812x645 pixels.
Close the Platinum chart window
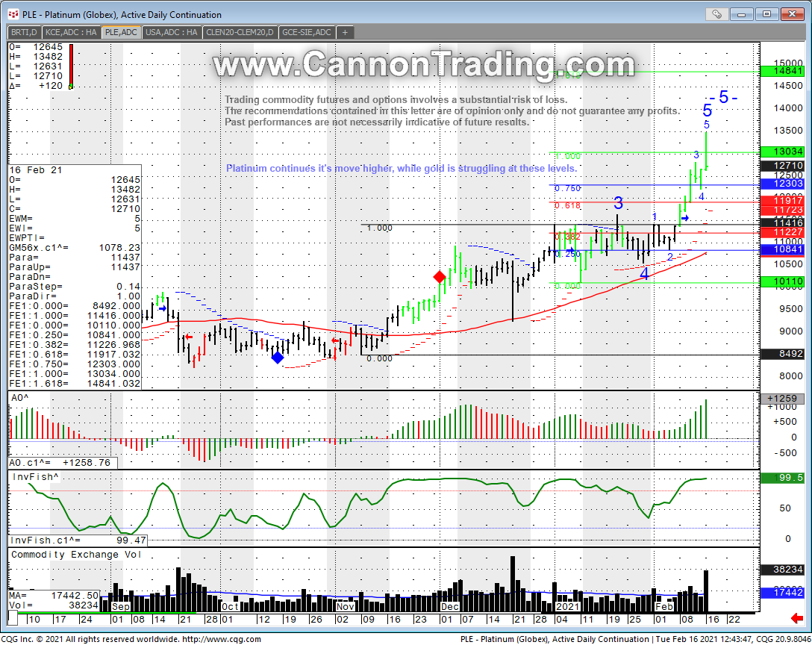pyautogui.click(x=791, y=14)
